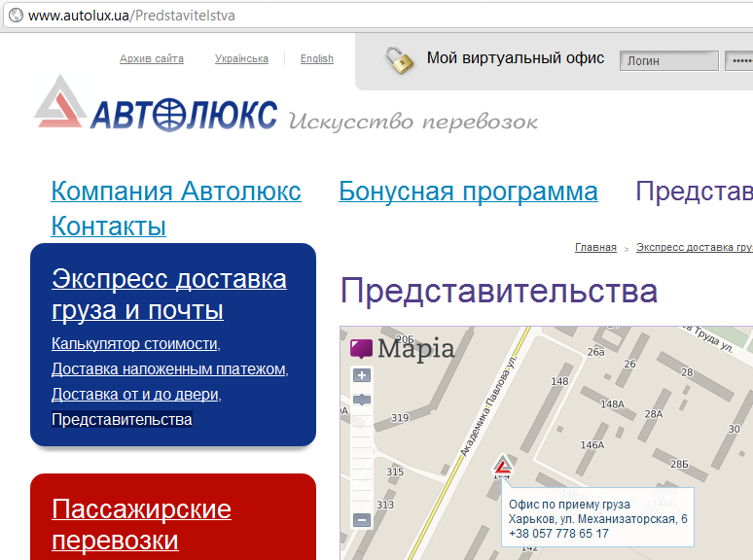Click the office address tooltip on map
Screen dimensions: 753x560
pos(598,518)
